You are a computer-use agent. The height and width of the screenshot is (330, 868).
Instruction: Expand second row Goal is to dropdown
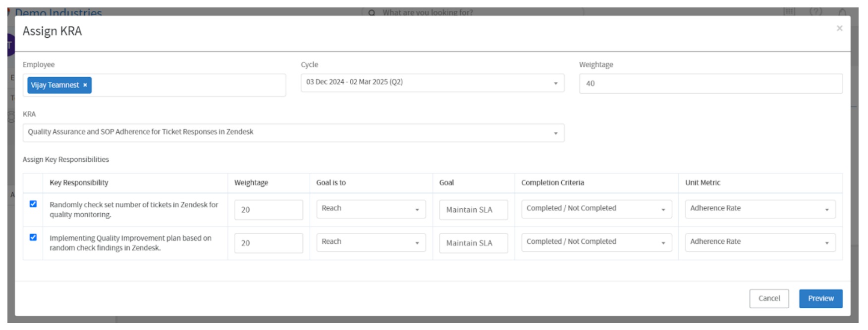click(x=371, y=242)
